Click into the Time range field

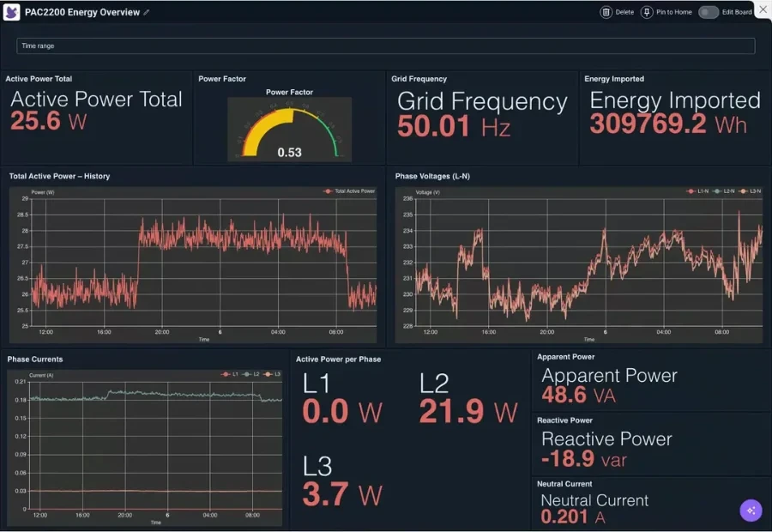[x=385, y=45]
